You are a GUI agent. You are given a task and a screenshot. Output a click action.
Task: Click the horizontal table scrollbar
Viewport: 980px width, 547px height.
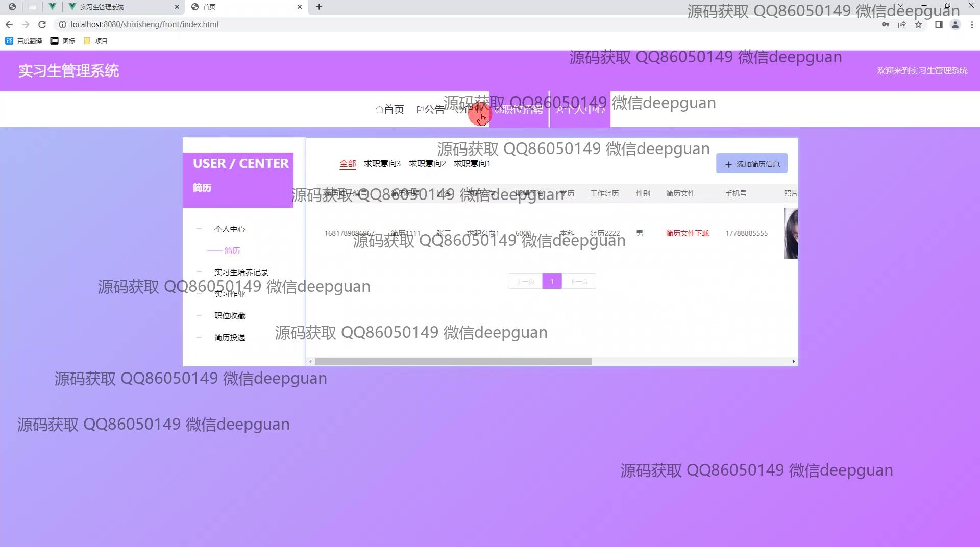pos(453,362)
